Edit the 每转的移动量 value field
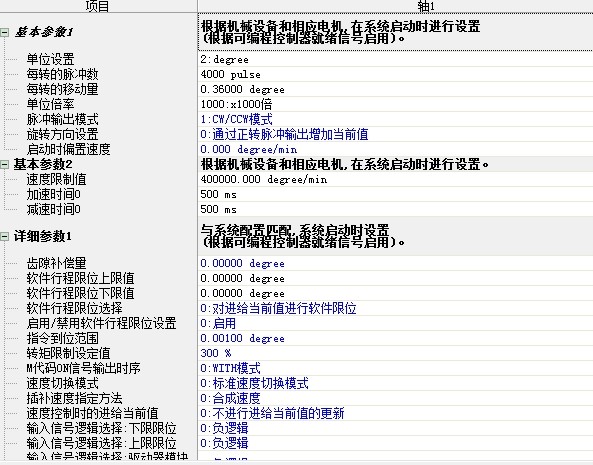Screen dimensions: 593x465 [x=395, y=89]
